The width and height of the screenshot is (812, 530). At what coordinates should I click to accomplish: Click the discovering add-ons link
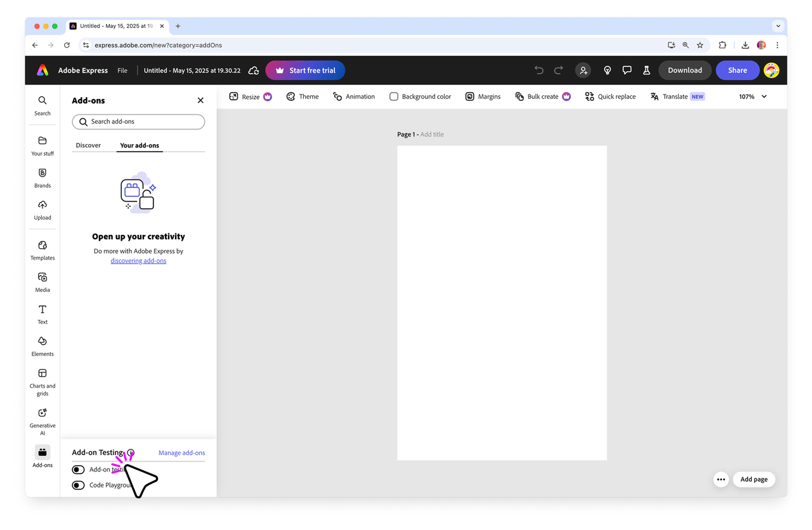pyautogui.click(x=138, y=261)
